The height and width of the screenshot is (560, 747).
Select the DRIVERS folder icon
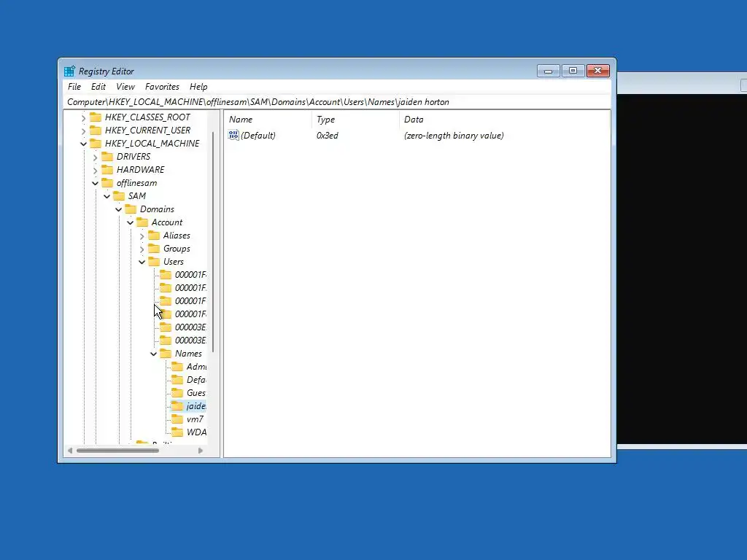point(107,157)
